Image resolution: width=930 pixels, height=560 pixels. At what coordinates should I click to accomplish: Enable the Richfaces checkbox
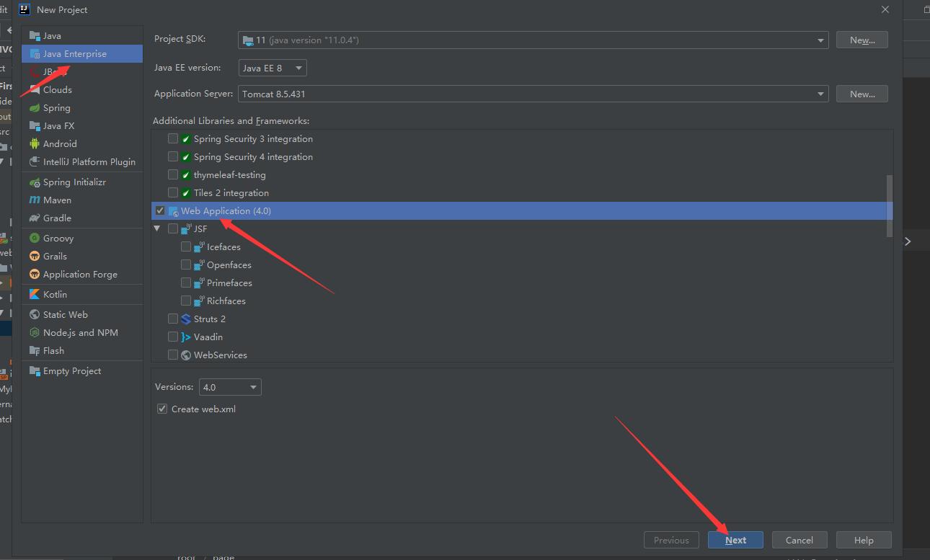point(186,301)
